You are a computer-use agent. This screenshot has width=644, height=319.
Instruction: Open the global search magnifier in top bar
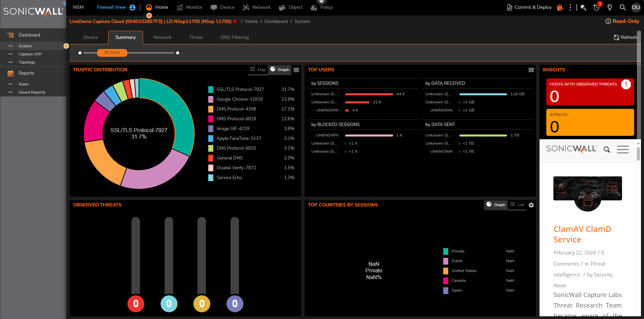[622, 7]
